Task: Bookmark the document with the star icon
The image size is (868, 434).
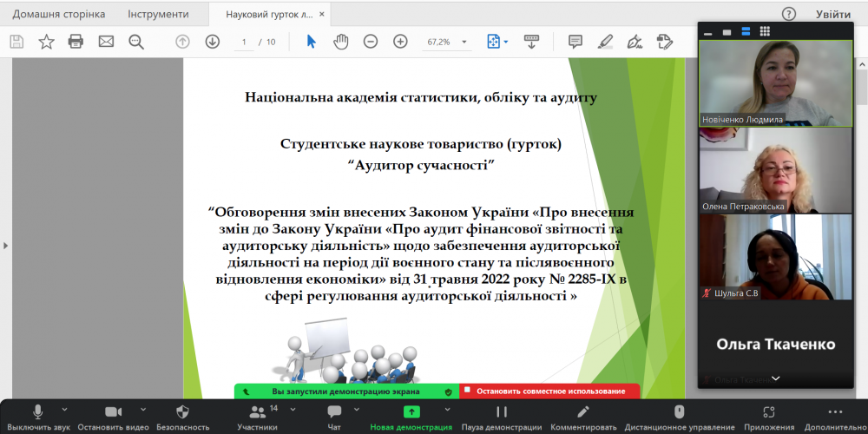Action: pyautogui.click(x=46, y=41)
